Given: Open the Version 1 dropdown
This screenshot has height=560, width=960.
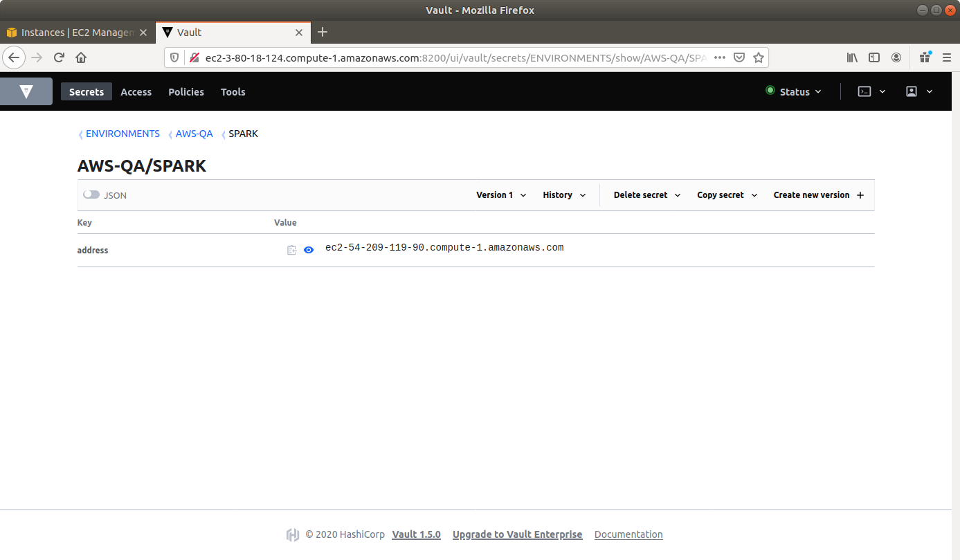Looking at the screenshot, I should (x=501, y=195).
